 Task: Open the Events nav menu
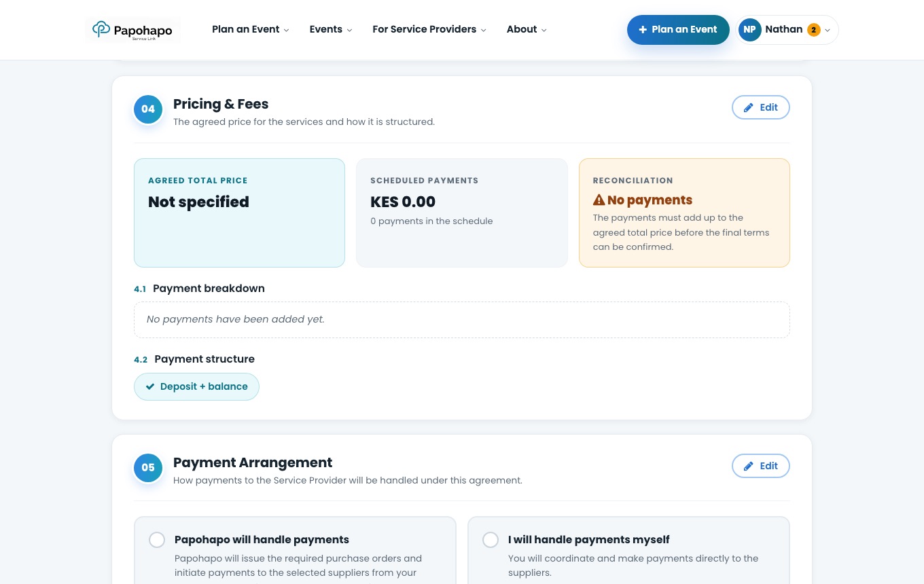click(x=331, y=29)
